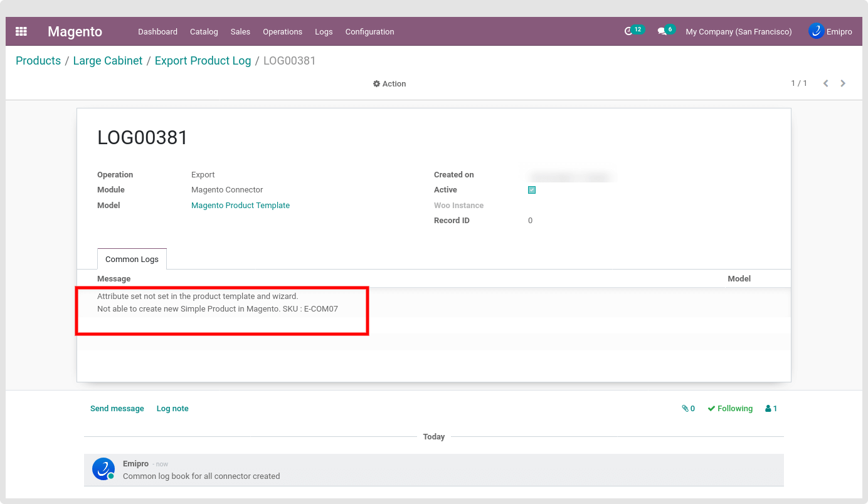Viewport: 868px width, 504px height.
Task: Select the Common Logs tab
Action: coord(132,259)
